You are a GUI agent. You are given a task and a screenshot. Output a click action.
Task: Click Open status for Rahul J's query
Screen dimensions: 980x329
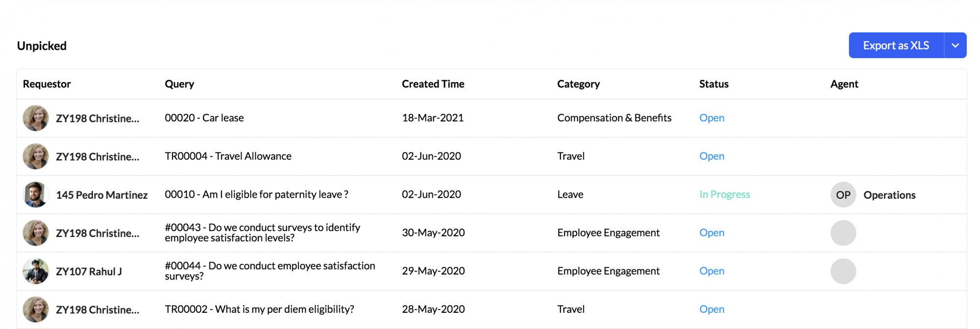coord(711,271)
